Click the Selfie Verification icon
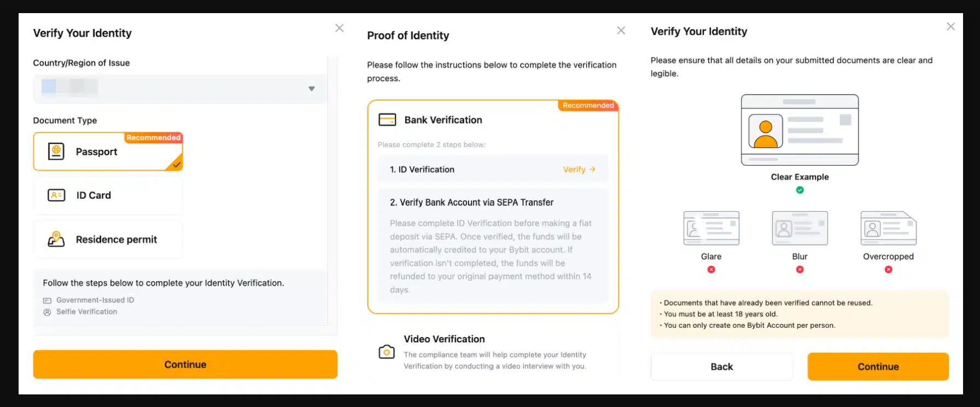This screenshot has width=980, height=407. pos(46,311)
